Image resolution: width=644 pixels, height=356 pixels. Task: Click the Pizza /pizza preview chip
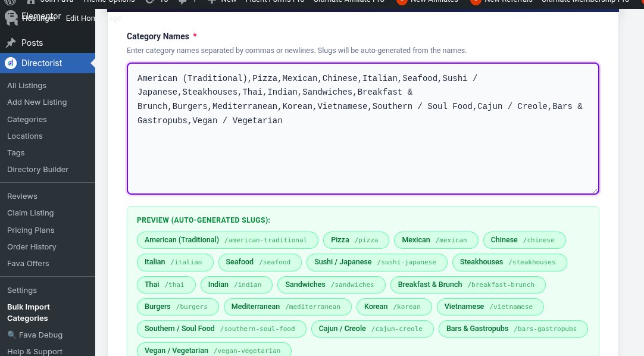pos(356,240)
